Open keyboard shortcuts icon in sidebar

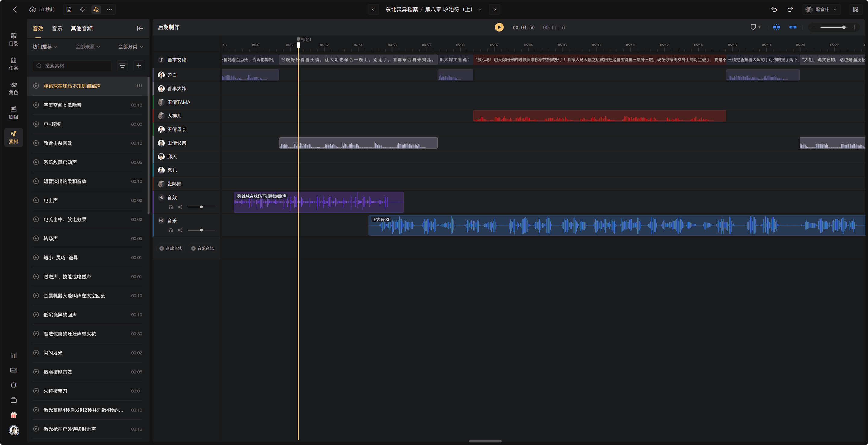coord(14,370)
